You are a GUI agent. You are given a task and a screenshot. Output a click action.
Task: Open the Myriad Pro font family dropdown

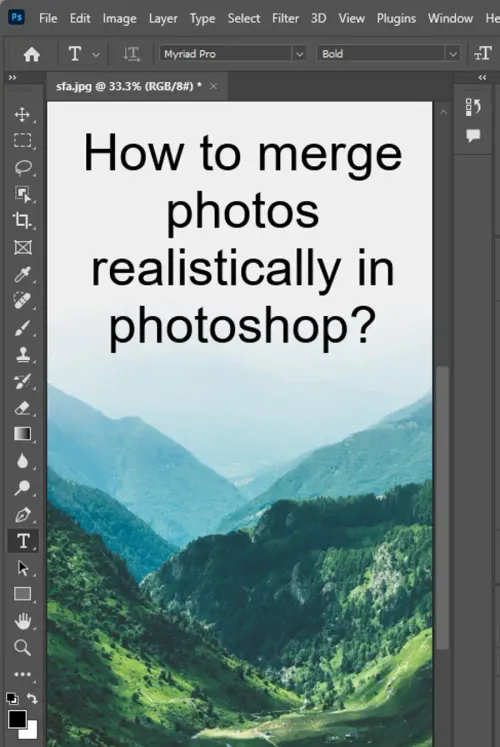pos(300,54)
